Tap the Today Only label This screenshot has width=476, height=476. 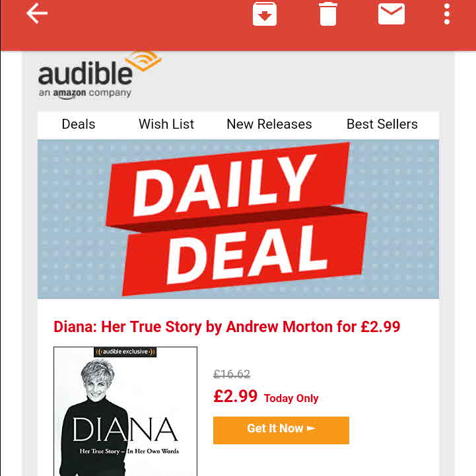tap(291, 398)
